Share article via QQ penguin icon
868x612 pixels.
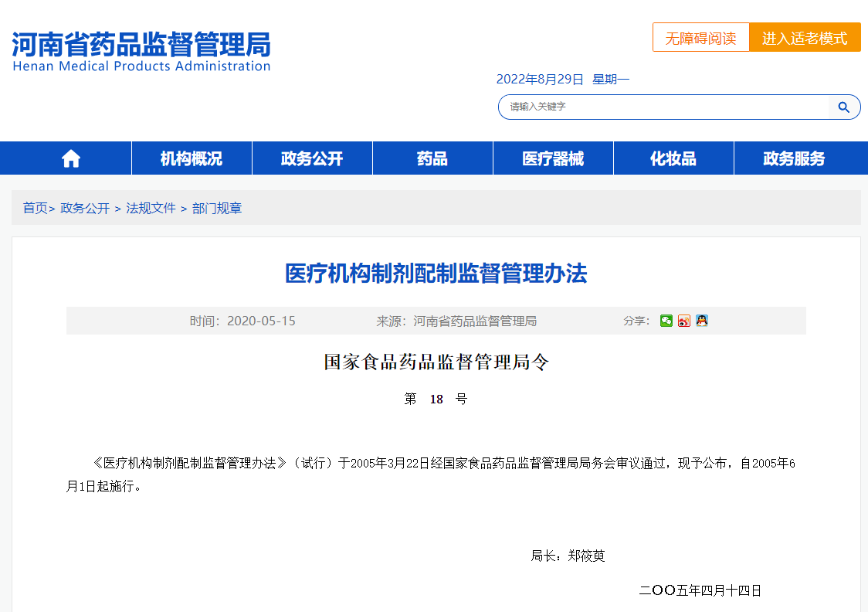(x=701, y=321)
